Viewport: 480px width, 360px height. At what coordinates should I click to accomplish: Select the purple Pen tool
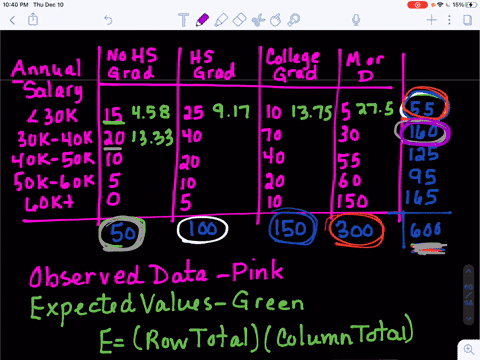coord(202,20)
